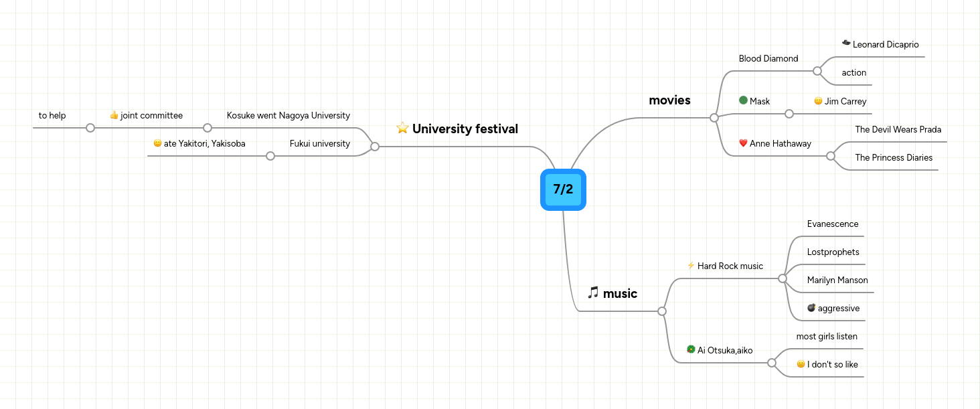The width and height of the screenshot is (980, 409).
Task: Select the to help node
Action: tap(52, 115)
